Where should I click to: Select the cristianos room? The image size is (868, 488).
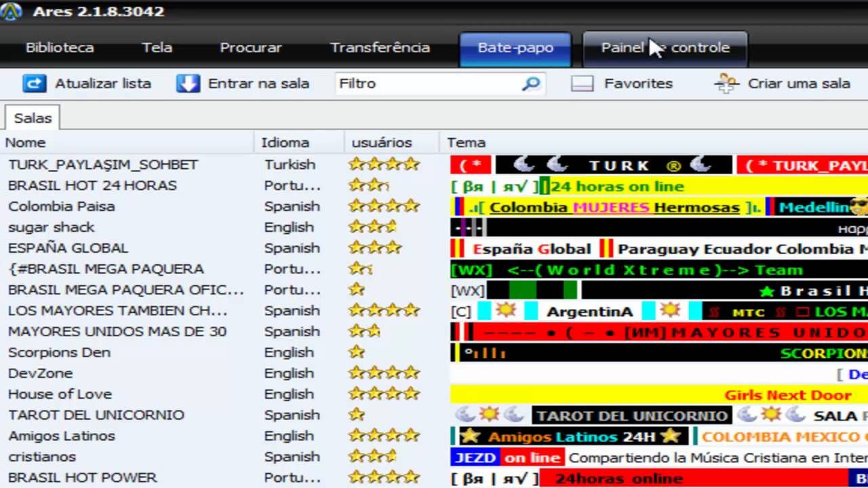point(41,457)
